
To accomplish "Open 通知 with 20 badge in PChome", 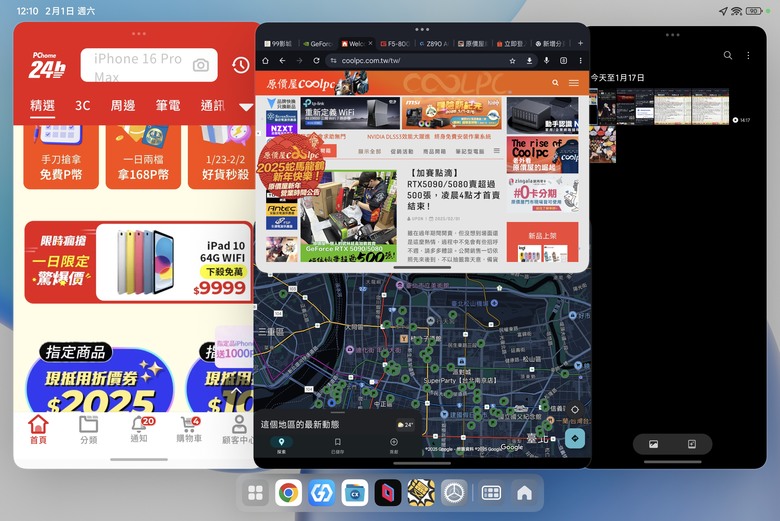I will pyautogui.click(x=139, y=429).
